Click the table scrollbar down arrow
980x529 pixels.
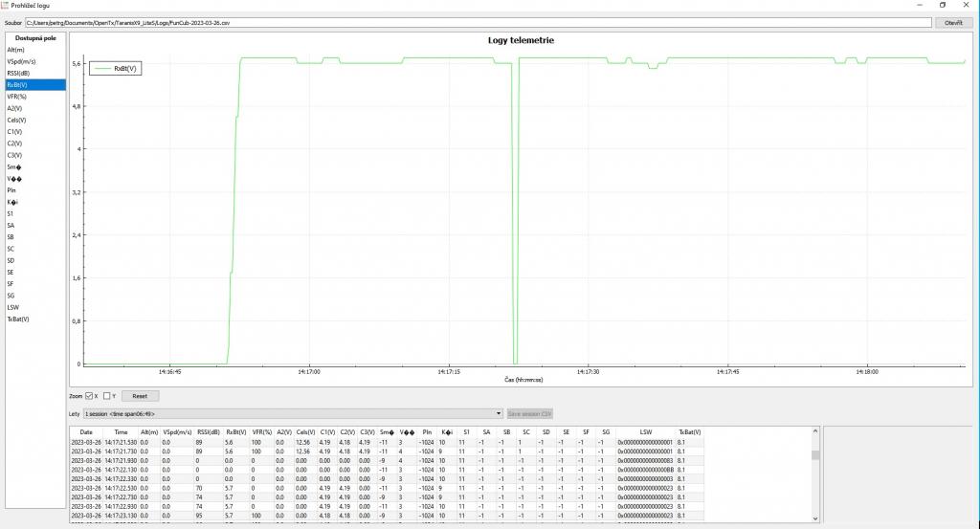[x=815, y=518]
